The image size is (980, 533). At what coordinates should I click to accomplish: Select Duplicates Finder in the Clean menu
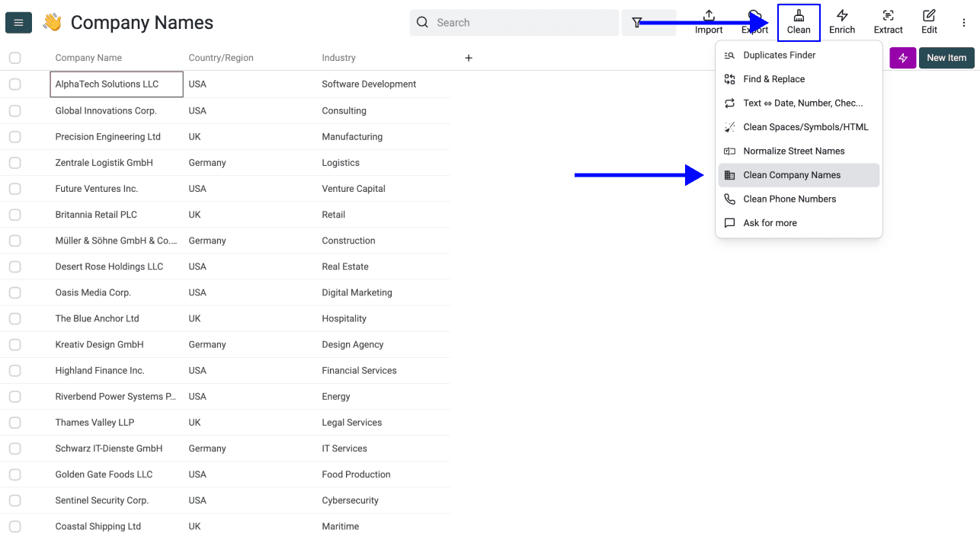click(778, 55)
